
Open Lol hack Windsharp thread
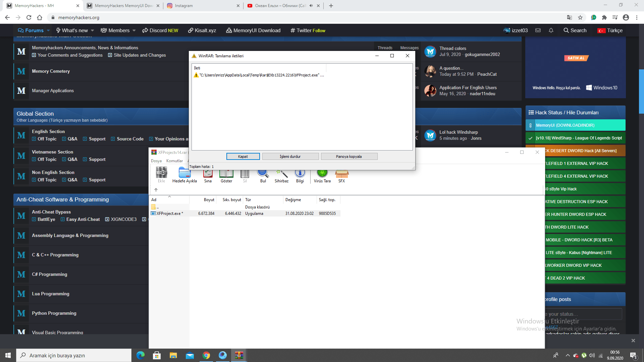click(459, 132)
